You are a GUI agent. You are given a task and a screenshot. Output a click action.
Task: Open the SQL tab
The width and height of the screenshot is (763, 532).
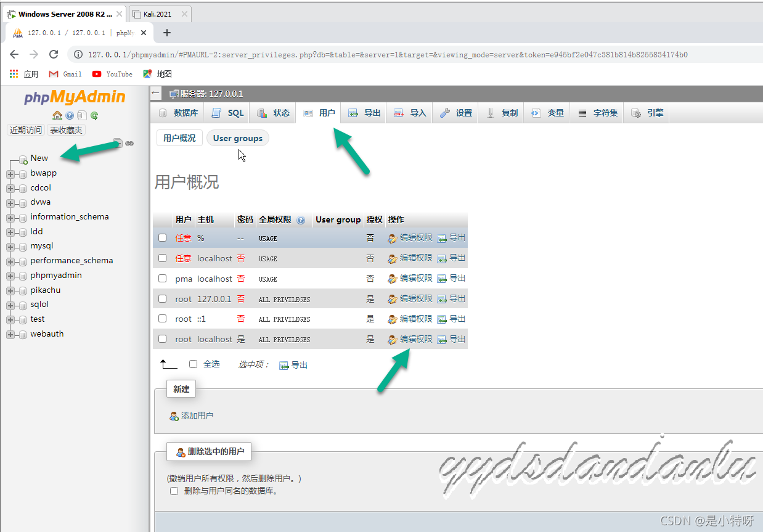[227, 113]
